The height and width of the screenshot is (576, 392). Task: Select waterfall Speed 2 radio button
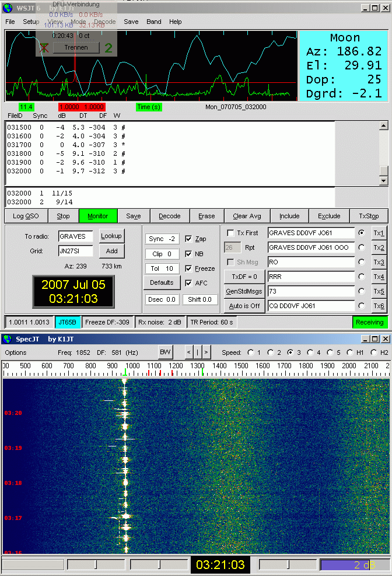coord(271,352)
